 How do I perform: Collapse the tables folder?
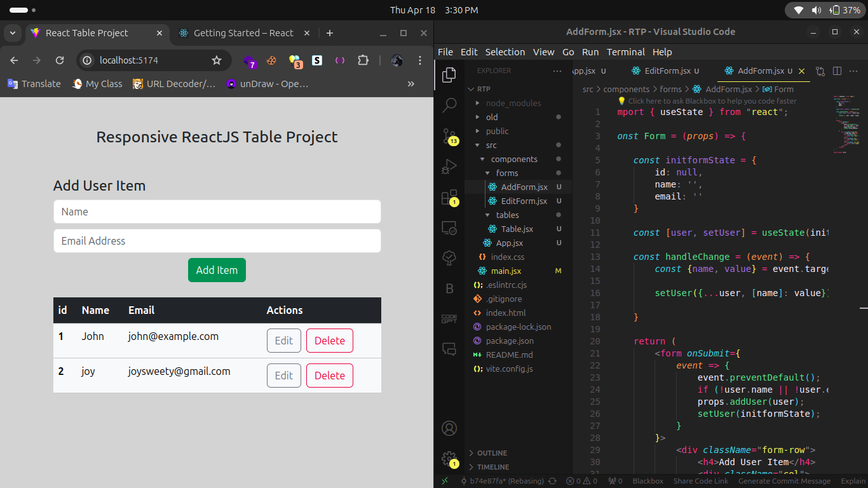(488, 215)
